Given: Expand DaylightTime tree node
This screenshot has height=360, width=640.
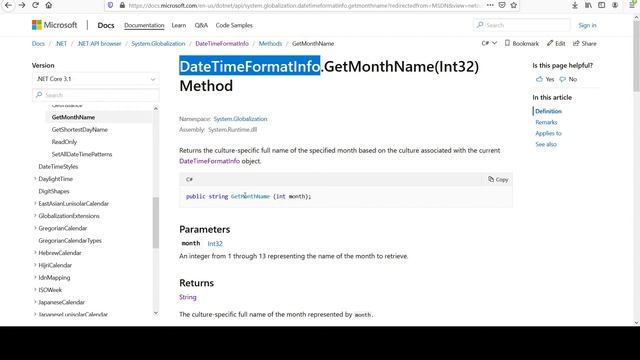Looking at the screenshot, I should click(x=35, y=179).
